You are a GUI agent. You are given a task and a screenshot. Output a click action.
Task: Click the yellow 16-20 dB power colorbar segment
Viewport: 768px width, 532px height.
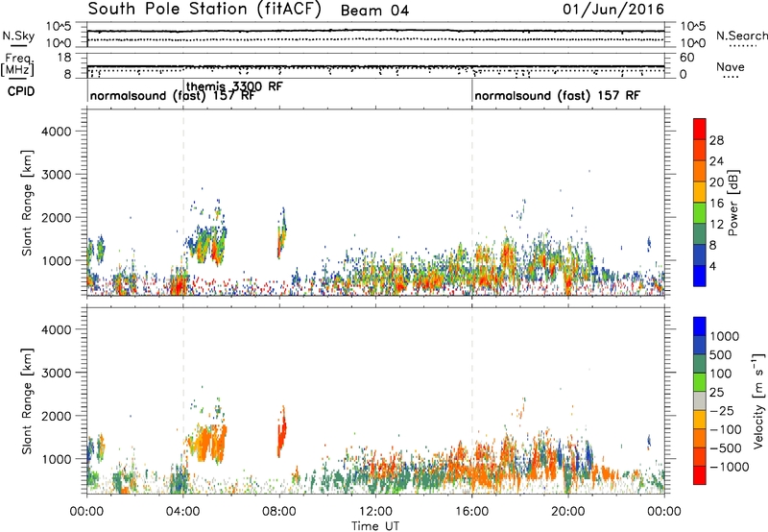pos(700,191)
